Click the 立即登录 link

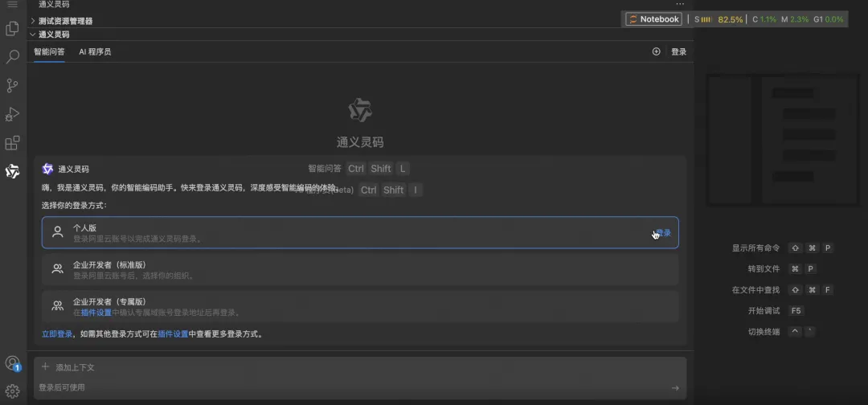pyautogui.click(x=57, y=334)
